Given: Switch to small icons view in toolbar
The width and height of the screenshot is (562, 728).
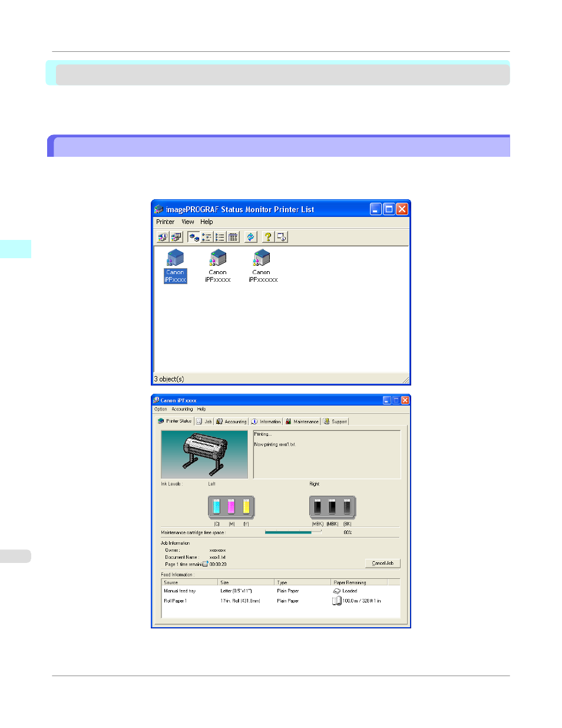Looking at the screenshot, I should tap(207, 237).
